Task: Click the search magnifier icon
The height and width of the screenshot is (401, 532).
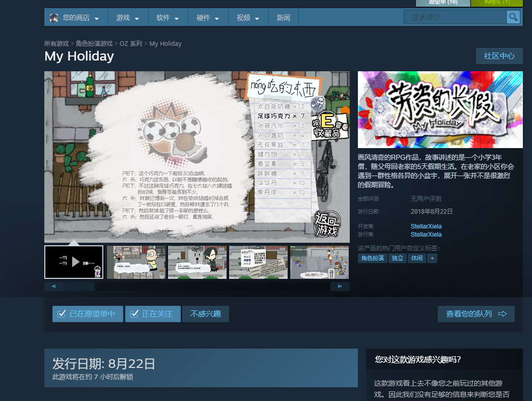Action: point(513,17)
